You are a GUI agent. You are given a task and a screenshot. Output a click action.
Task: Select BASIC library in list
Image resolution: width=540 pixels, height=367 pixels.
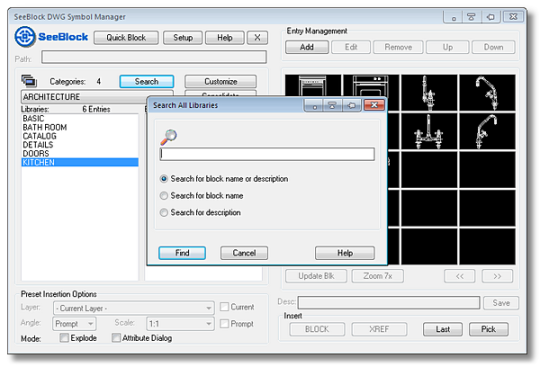pos(80,118)
